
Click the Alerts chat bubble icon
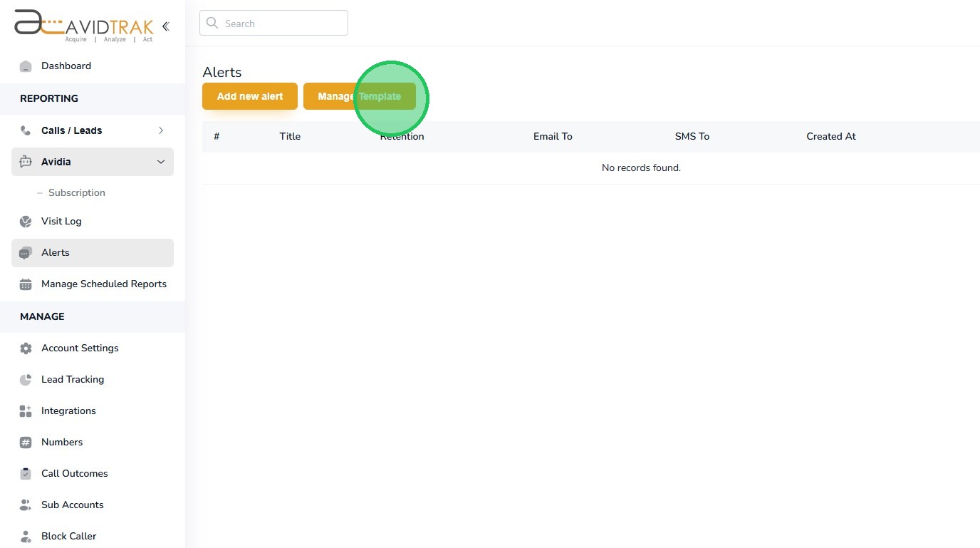point(26,253)
